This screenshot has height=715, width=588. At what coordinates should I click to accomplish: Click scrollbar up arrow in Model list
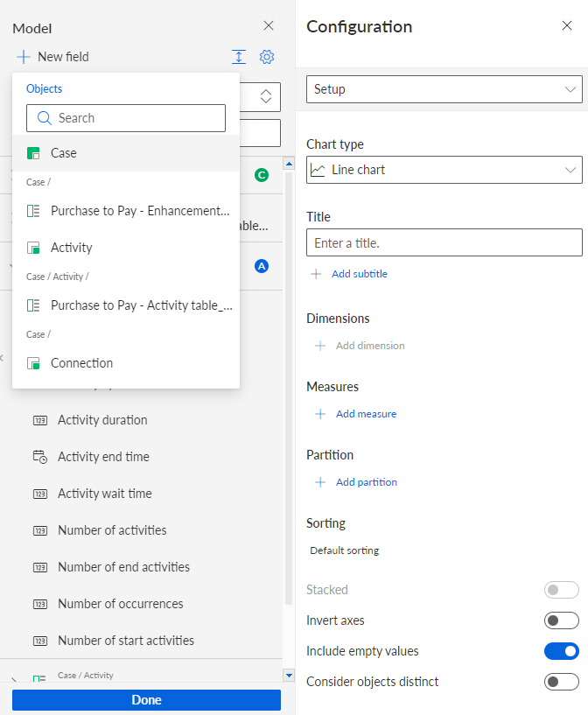[x=289, y=164]
